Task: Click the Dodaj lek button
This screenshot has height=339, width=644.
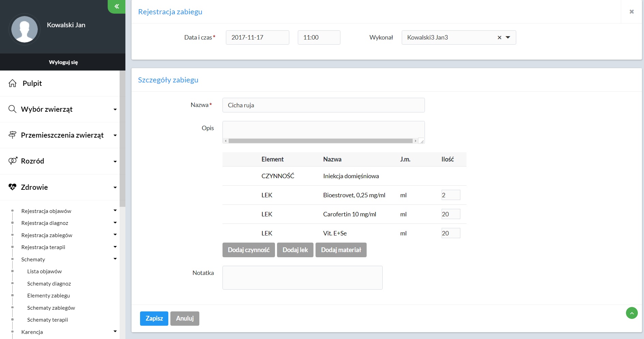Action: pyautogui.click(x=295, y=250)
